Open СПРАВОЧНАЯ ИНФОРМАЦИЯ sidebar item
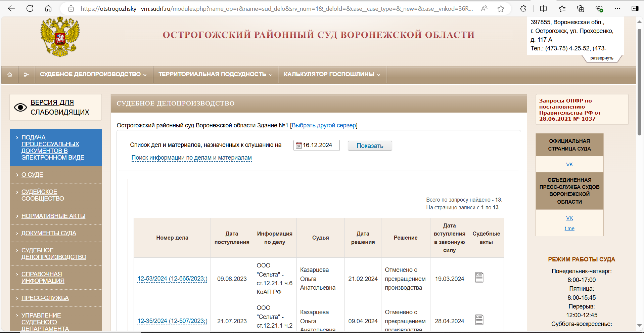The width and height of the screenshot is (644, 333). click(43, 278)
